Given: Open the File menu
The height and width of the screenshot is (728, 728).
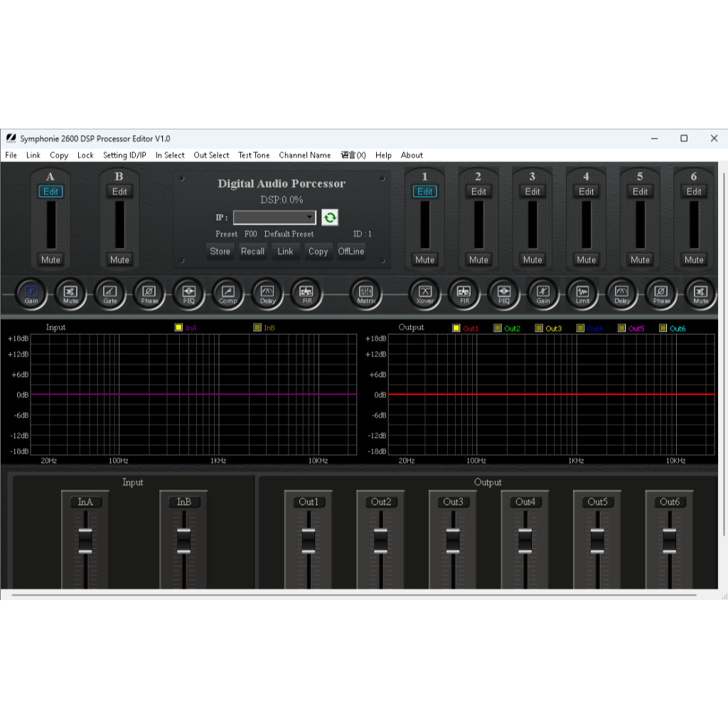Looking at the screenshot, I should pyautogui.click(x=11, y=155).
